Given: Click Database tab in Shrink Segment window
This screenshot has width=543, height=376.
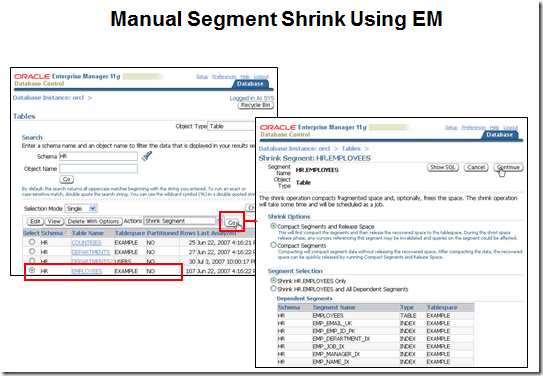Looking at the screenshot, I should click(499, 135).
